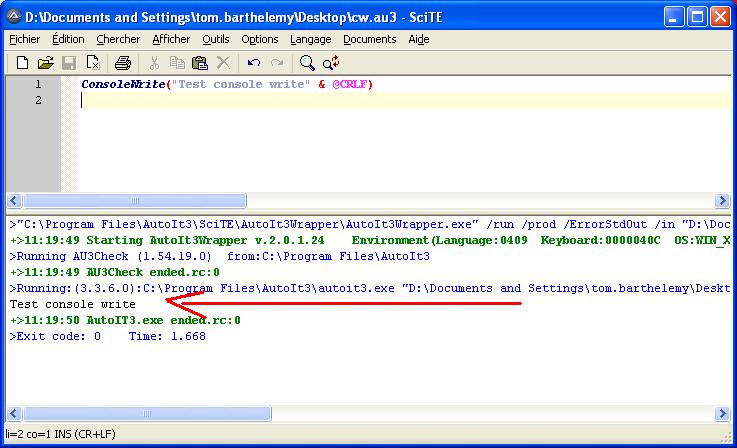
Task: Open the Édition menu
Action: (68, 39)
